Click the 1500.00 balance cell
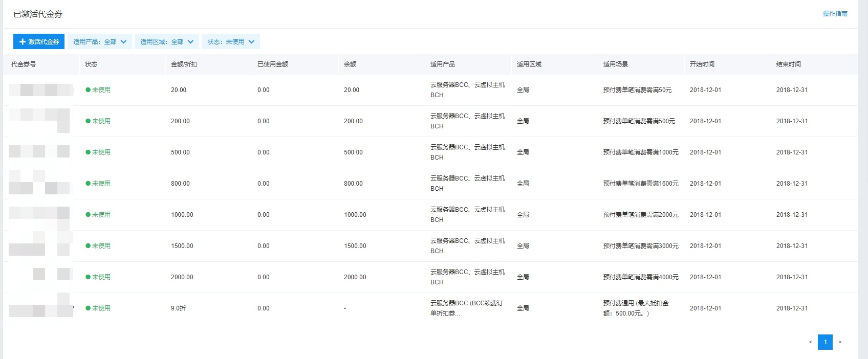The height and width of the screenshot is (359, 868). coord(355,246)
